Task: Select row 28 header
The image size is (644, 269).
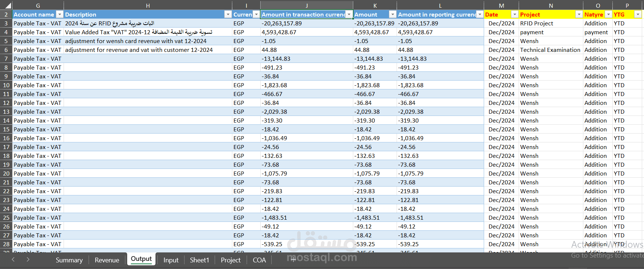Action: 6,244
